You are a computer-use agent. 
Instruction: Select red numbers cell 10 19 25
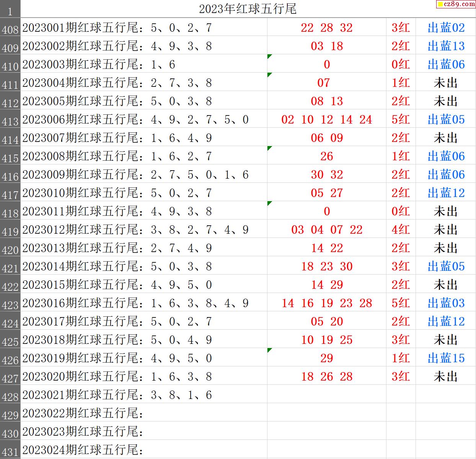point(327,339)
